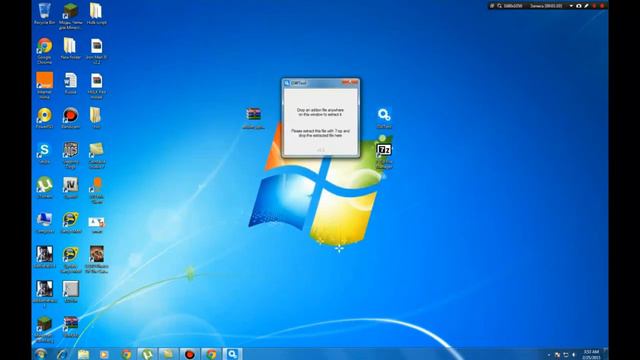This screenshot has height=360, width=640.
Task: Open the Windows Start menu
Action: 41,354
